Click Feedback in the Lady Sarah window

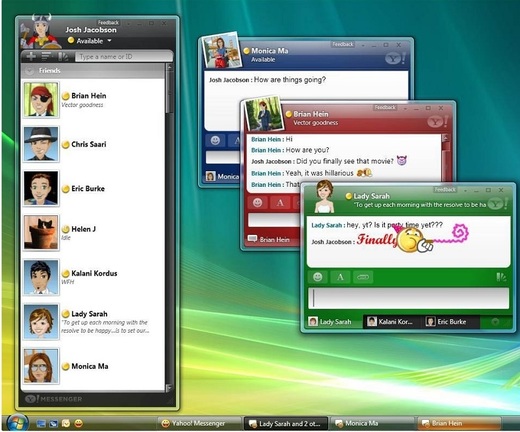[445, 190]
